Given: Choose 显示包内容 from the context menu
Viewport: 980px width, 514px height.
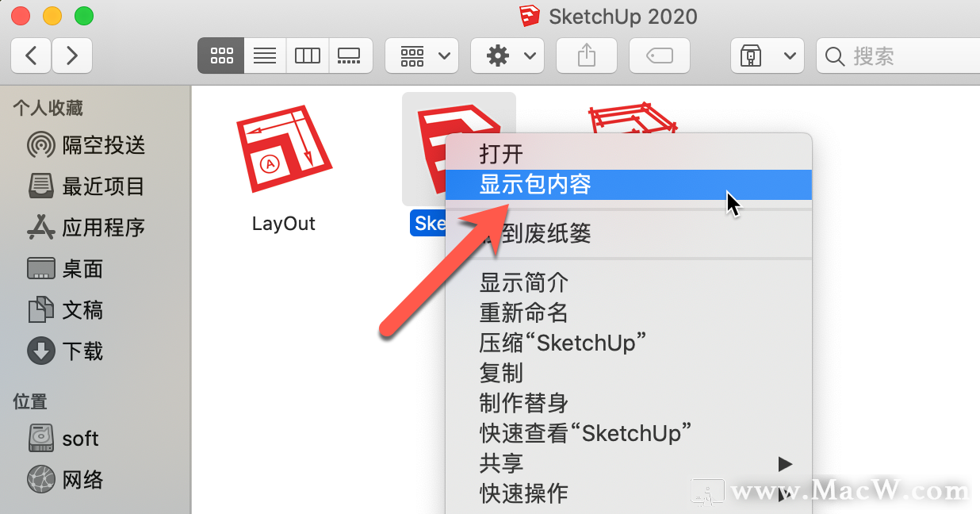Looking at the screenshot, I should pyautogui.click(x=629, y=185).
